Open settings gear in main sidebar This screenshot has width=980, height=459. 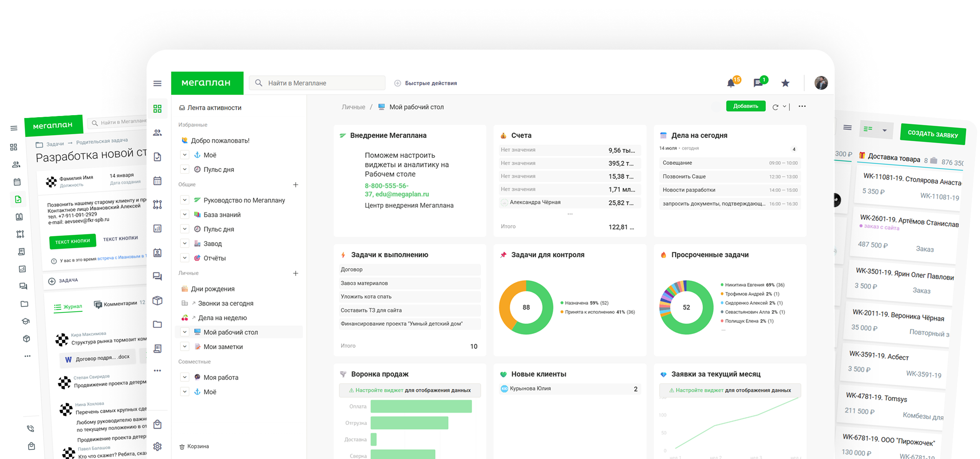(x=158, y=446)
